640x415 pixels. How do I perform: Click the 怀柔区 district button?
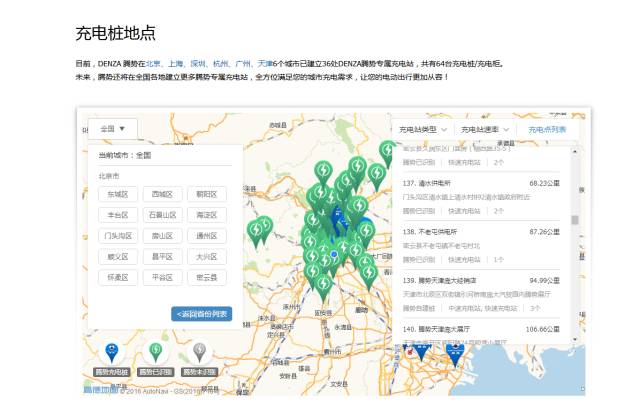(118, 277)
